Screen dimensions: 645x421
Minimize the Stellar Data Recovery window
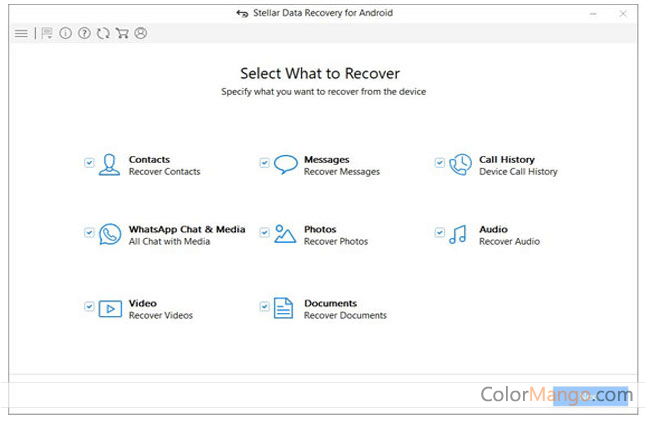(593, 14)
